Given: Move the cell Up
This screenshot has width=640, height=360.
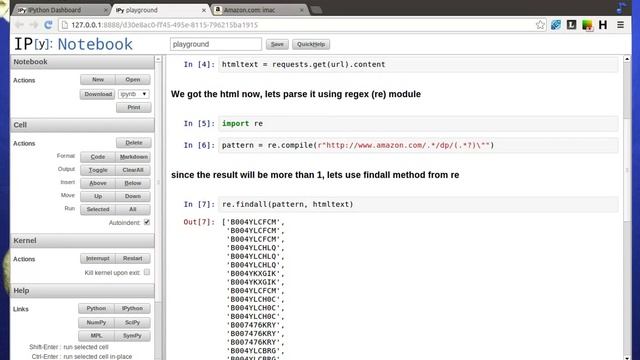Looking at the screenshot, I should click(98, 196).
